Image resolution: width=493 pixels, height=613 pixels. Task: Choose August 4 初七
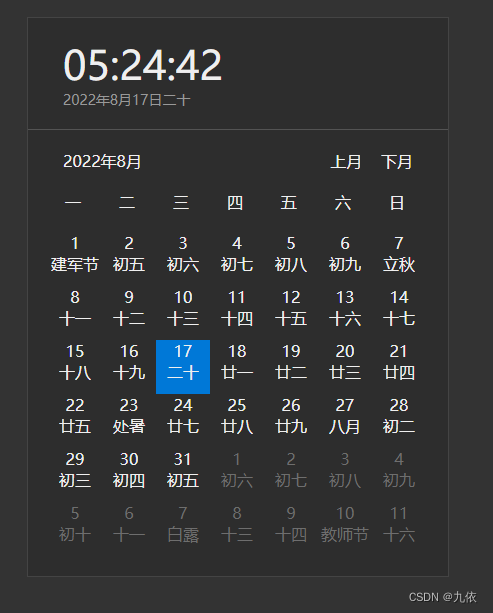[x=237, y=254]
